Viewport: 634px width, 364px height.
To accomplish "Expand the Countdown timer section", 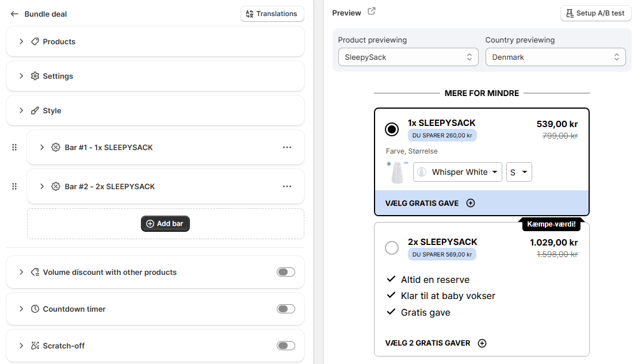I will [x=21, y=309].
